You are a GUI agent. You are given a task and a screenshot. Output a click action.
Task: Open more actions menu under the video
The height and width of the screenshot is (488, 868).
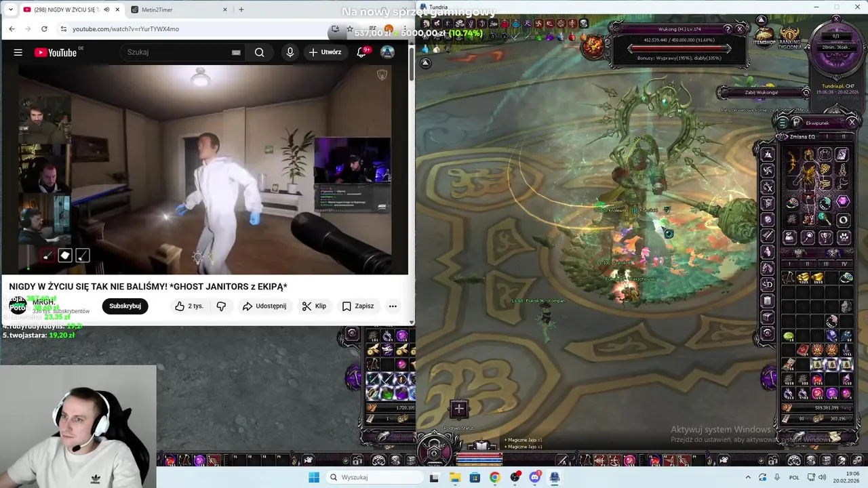pyautogui.click(x=393, y=306)
